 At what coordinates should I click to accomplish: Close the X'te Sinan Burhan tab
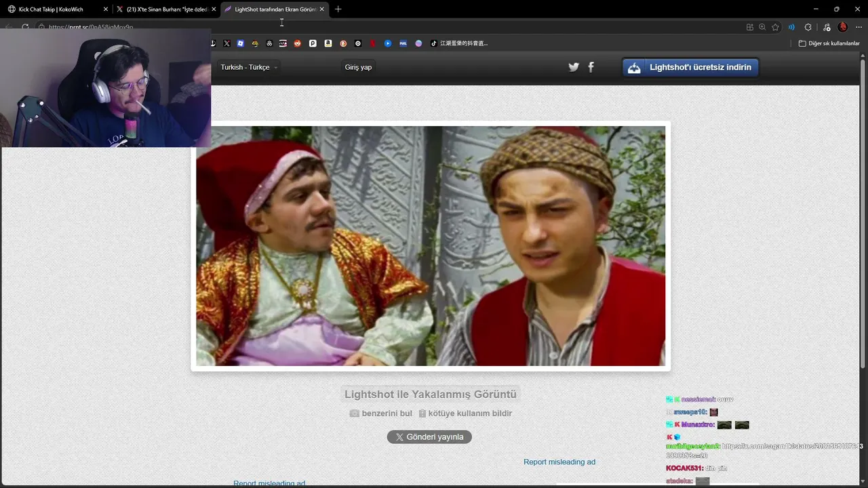click(x=214, y=9)
